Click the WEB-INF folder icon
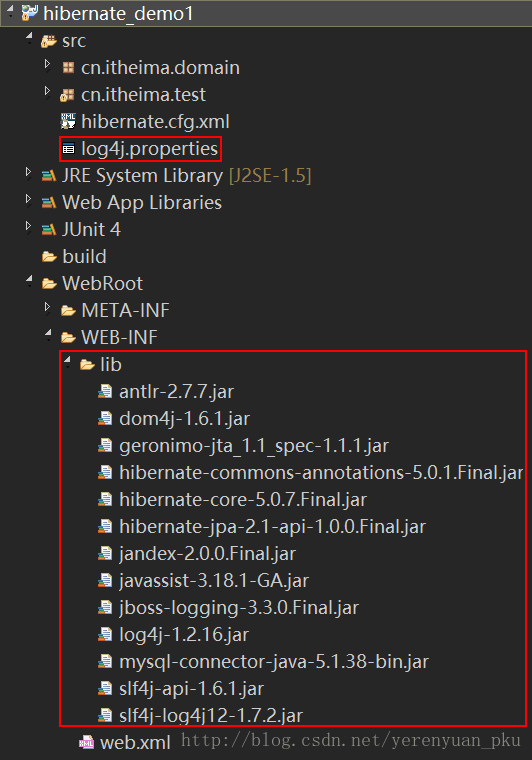532x760 pixels. click(68, 337)
